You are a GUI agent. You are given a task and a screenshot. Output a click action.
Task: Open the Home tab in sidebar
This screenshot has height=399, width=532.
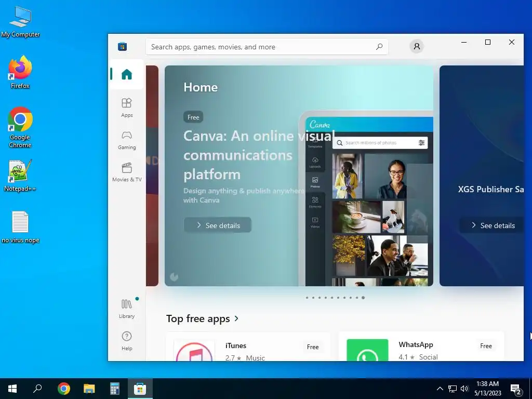click(x=127, y=74)
